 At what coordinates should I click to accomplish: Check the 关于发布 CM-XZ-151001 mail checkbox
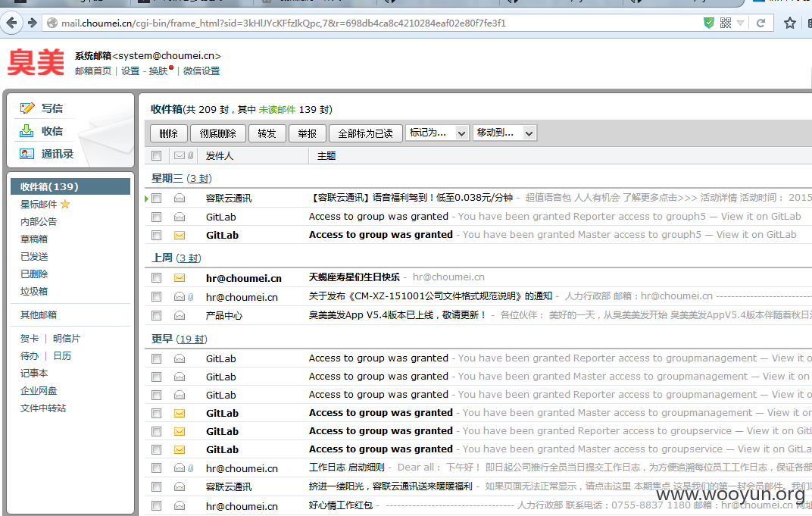click(156, 297)
